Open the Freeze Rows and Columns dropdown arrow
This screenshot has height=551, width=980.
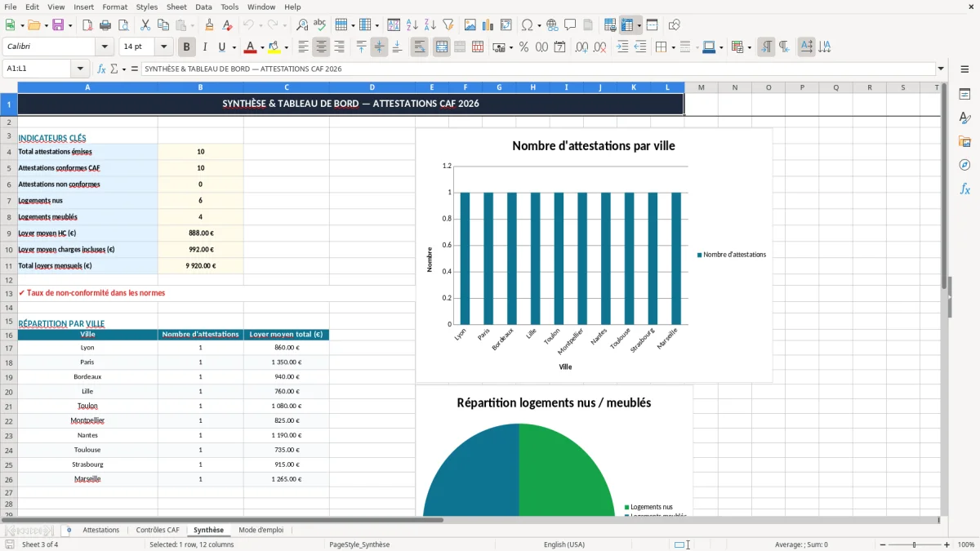pos(639,25)
